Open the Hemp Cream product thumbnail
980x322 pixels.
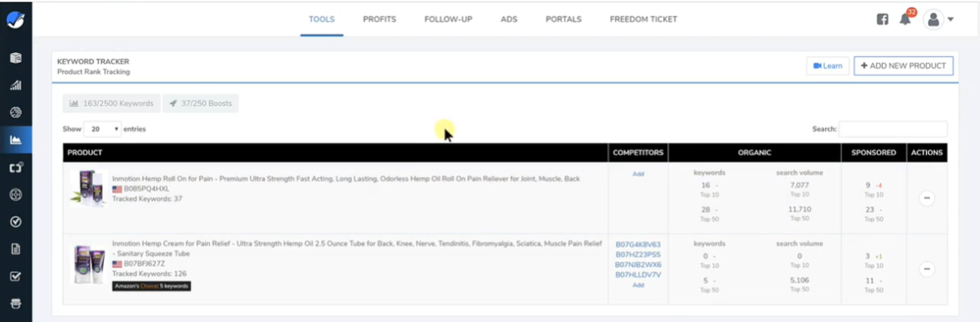88,263
